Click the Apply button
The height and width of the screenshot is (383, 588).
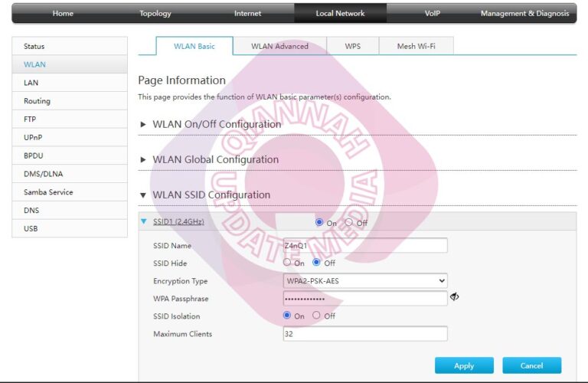[x=464, y=365]
